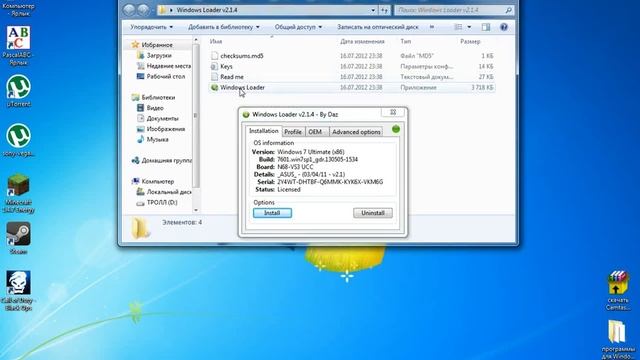Open Добавить в библиотеку dropdown
The image size is (640, 360).
click(x=223, y=27)
